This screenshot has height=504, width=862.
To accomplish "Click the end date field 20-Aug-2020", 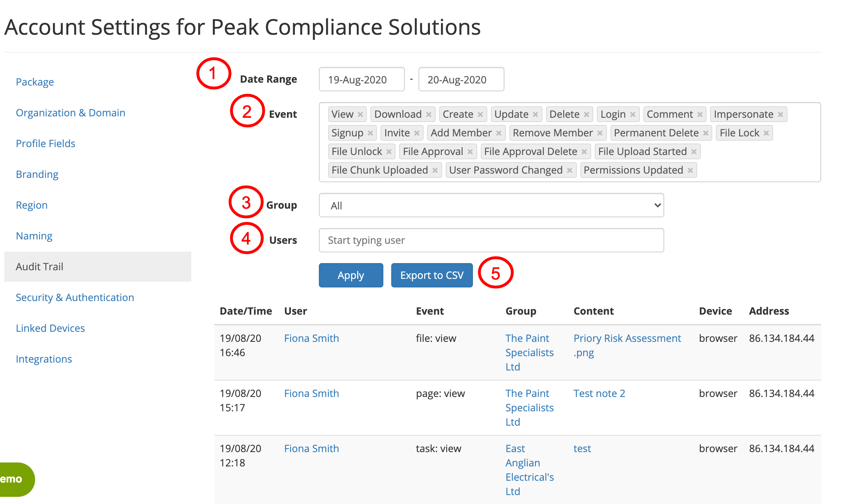I will click(x=461, y=79).
